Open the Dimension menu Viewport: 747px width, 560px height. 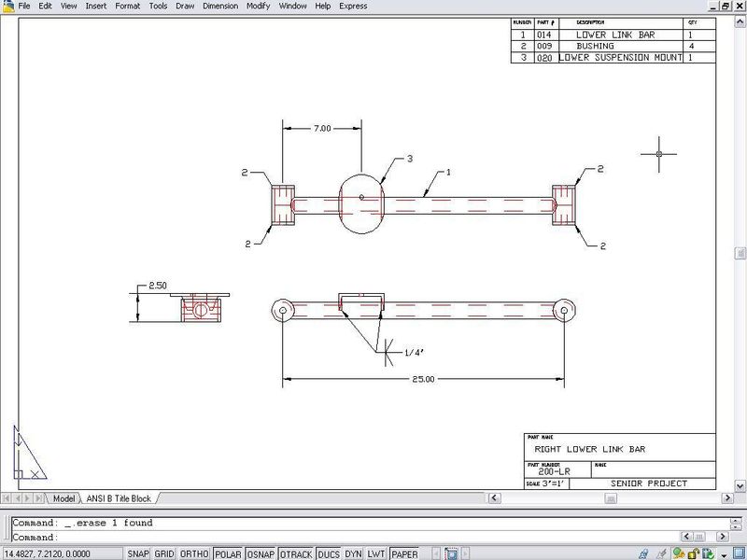tap(220, 6)
